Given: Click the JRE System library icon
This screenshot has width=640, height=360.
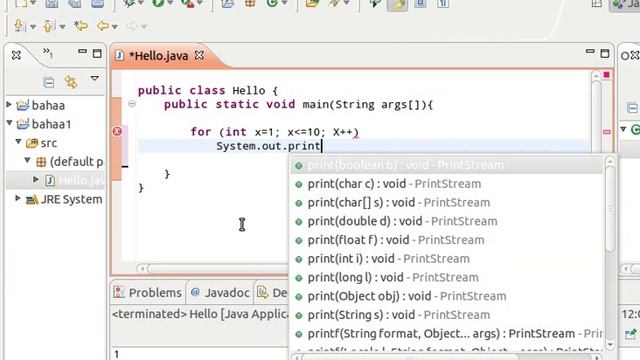Looking at the screenshot, I should click(x=32, y=200).
